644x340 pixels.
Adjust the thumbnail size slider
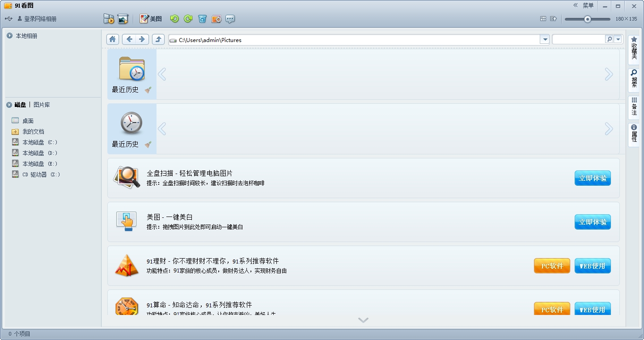(588, 19)
